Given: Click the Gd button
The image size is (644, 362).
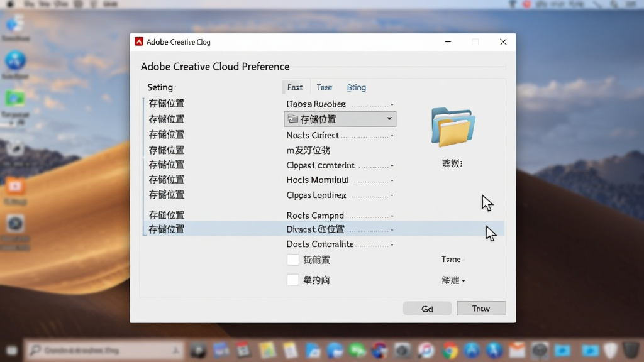Looking at the screenshot, I should point(427,309).
